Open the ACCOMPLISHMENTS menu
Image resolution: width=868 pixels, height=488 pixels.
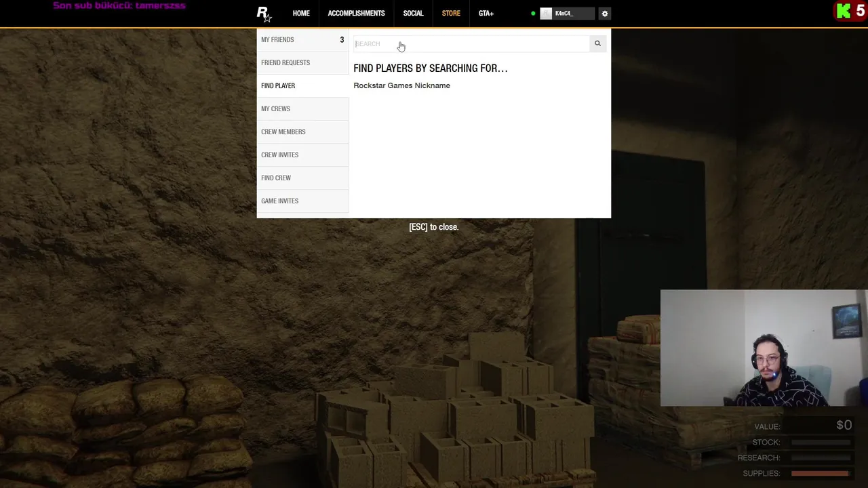click(x=356, y=14)
